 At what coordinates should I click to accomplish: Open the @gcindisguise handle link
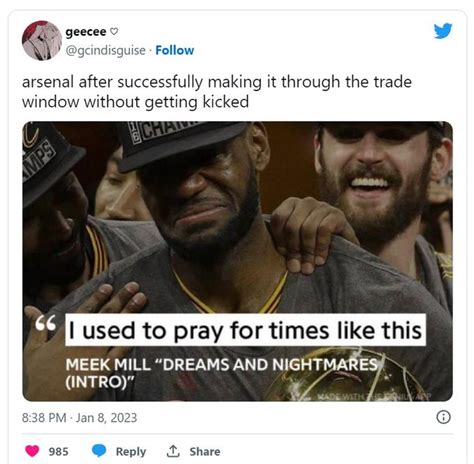point(106,51)
